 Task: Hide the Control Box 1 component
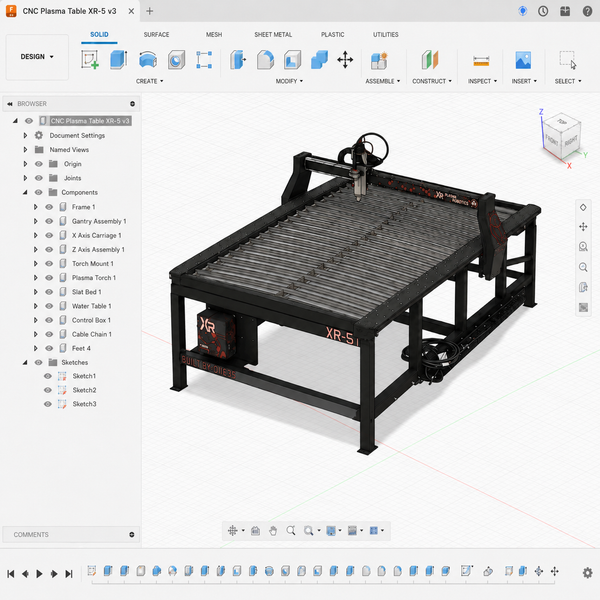49,320
